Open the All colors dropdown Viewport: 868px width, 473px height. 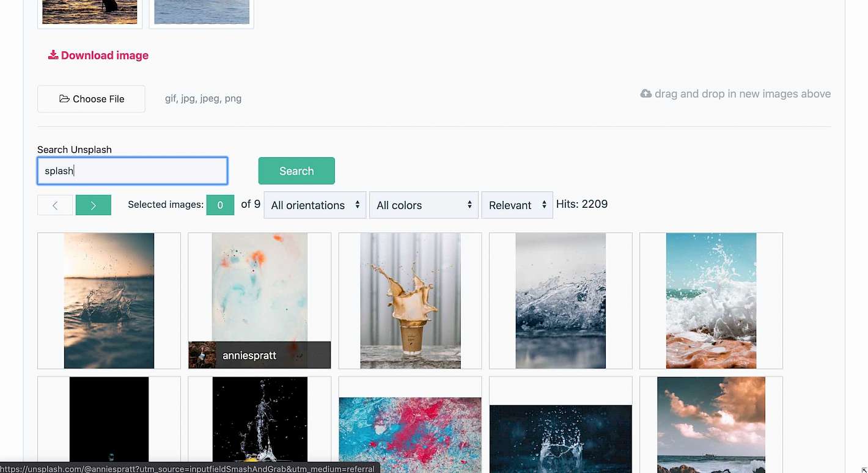(424, 205)
